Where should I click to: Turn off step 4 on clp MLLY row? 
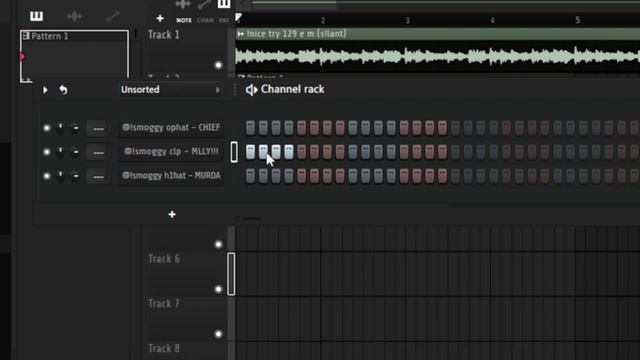click(x=289, y=152)
